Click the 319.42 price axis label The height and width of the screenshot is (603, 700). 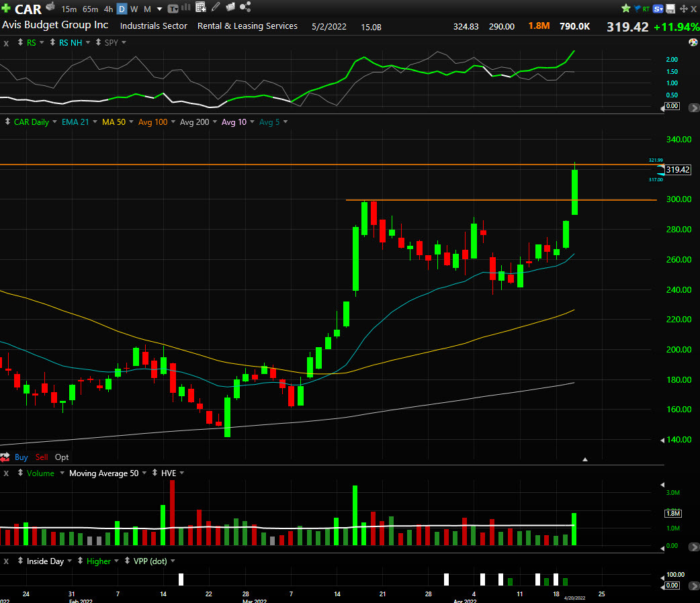tap(678, 170)
